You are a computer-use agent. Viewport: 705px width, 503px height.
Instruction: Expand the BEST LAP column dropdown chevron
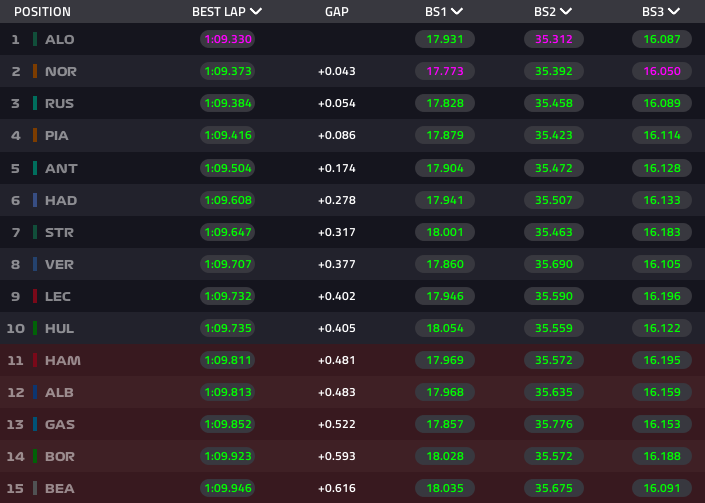click(x=257, y=12)
